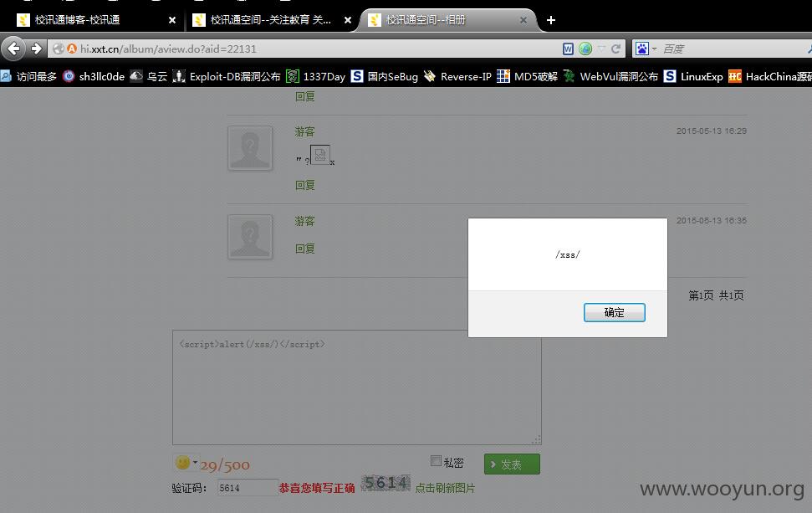Open the 1337Day bookmark
812x513 pixels.
pos(316,77)
